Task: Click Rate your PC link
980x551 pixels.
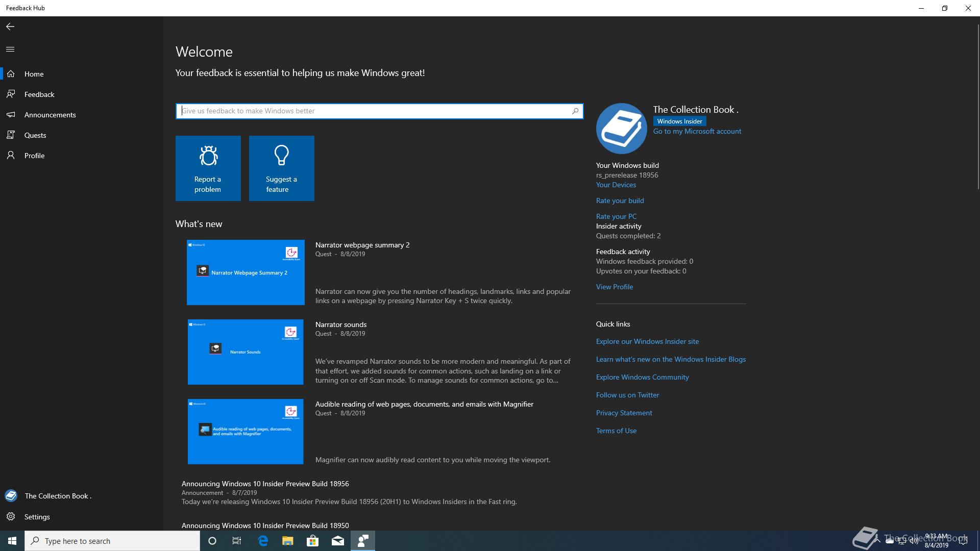Action: [x=617, y=216]
